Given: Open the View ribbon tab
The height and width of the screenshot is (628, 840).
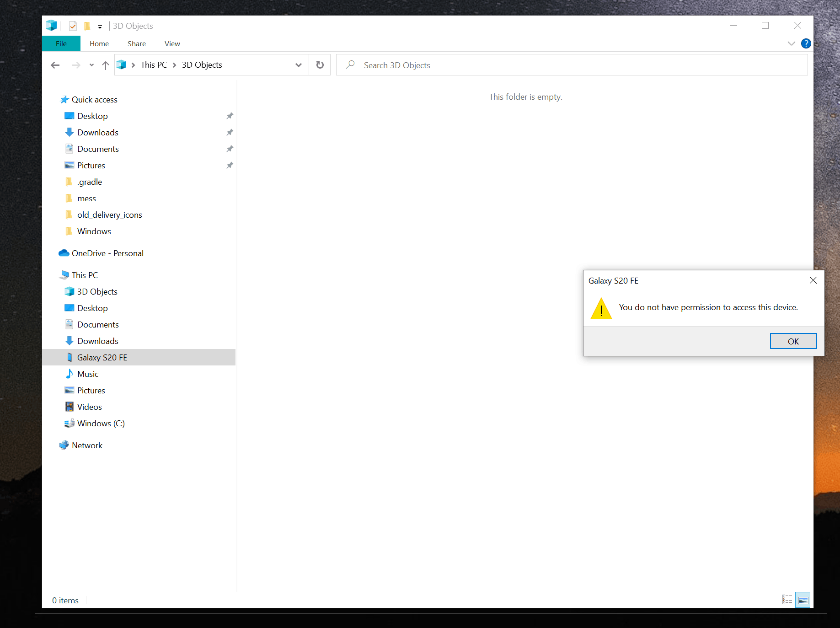Looking at the screenshot, I should coord(172,43).
